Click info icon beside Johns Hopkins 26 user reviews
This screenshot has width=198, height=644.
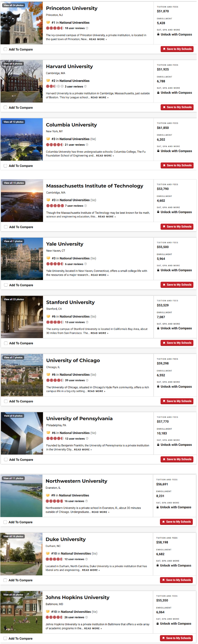[x=87, y=617]
